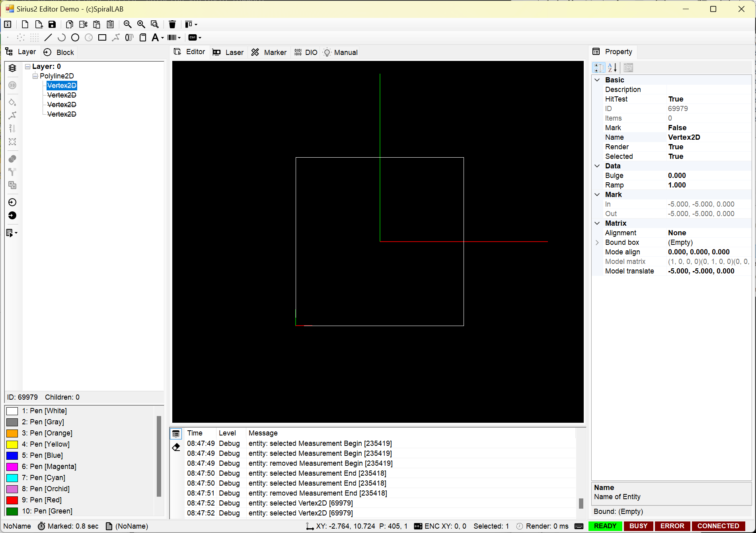Switch to the Block tab

59,53
